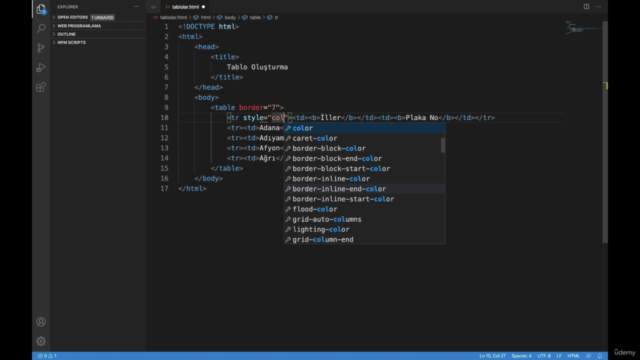Image resolution: width=640 pixels, height=360 pixels.
Task: Click the 'Ln 10, Col 27' status entry
Action: pos(492,356)
